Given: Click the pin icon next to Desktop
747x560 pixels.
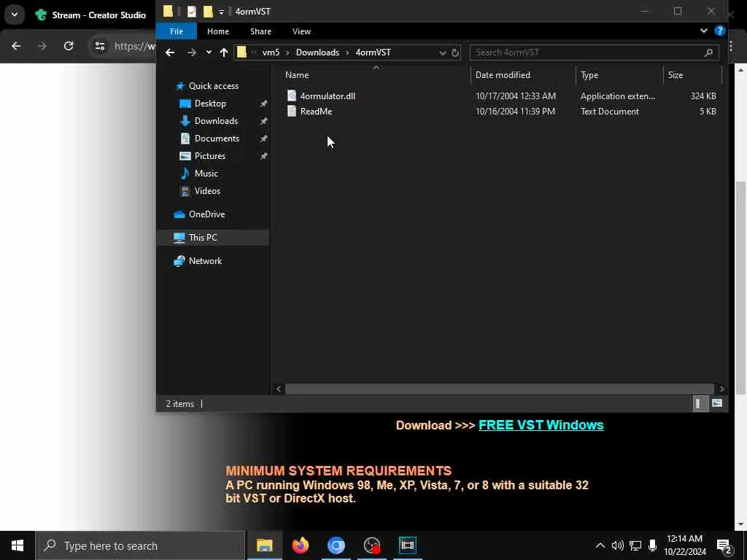Looking at the screenshot, I should click(263, 104).
